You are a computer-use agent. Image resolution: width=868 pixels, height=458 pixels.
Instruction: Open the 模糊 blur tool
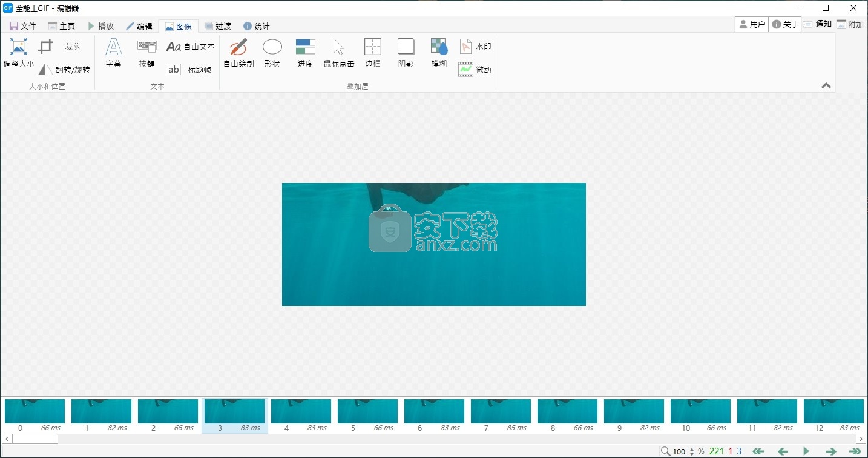[439, 53]
